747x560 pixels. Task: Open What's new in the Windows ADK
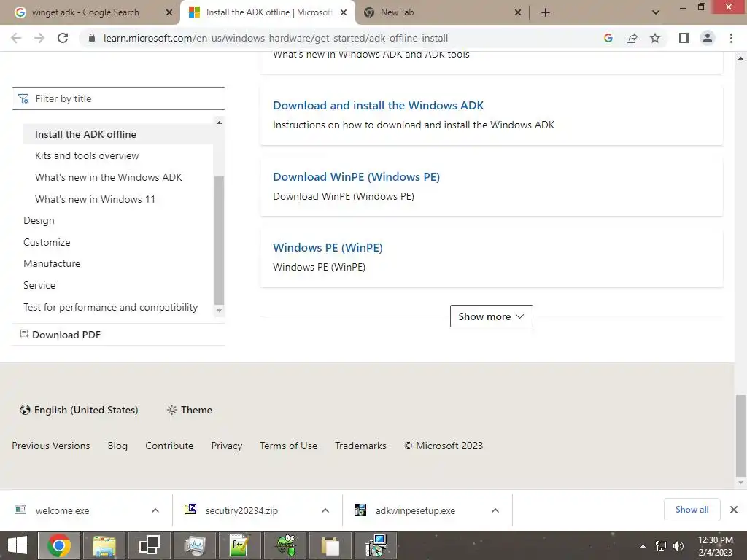pos(109,178)
